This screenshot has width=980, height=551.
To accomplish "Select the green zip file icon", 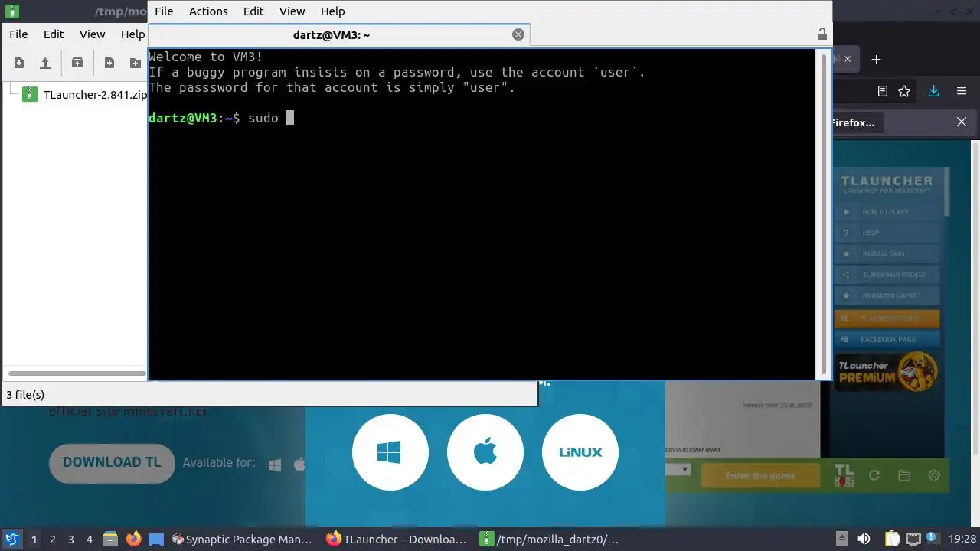I will [x=29, y=95].
